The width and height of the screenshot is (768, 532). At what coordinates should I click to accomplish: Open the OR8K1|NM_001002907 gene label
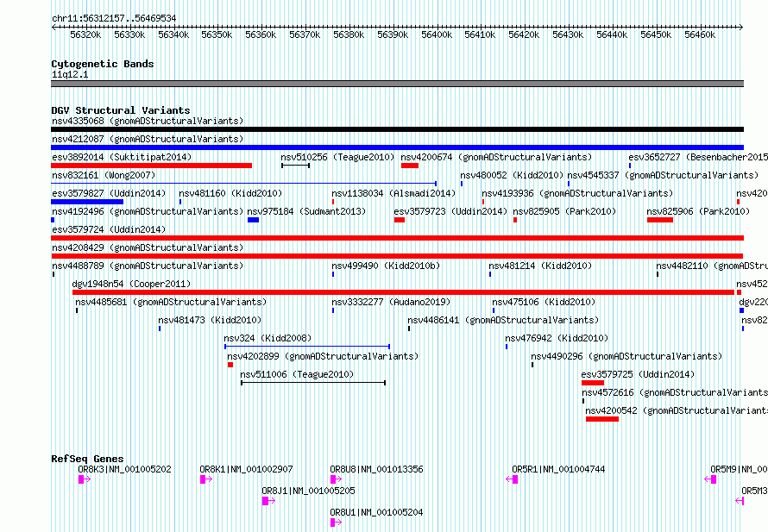[246, 469]
